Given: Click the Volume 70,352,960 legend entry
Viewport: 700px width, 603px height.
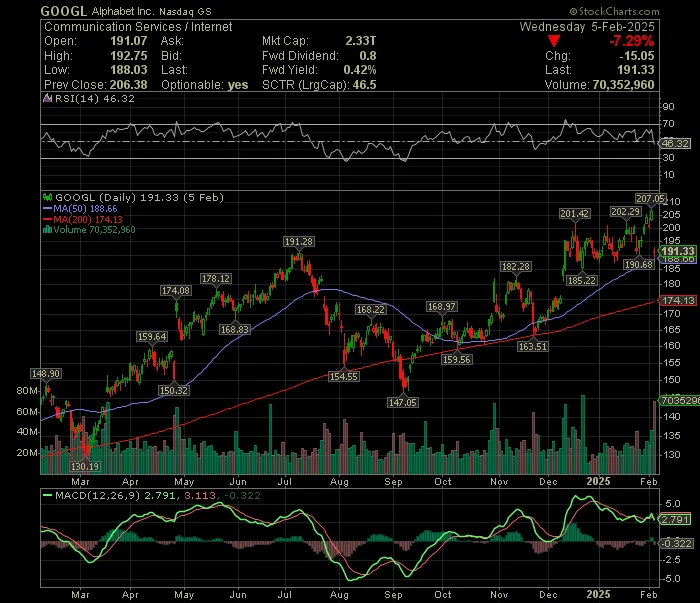Looking at the screenshot, I should pyautogui.click(x=89, y=230).
